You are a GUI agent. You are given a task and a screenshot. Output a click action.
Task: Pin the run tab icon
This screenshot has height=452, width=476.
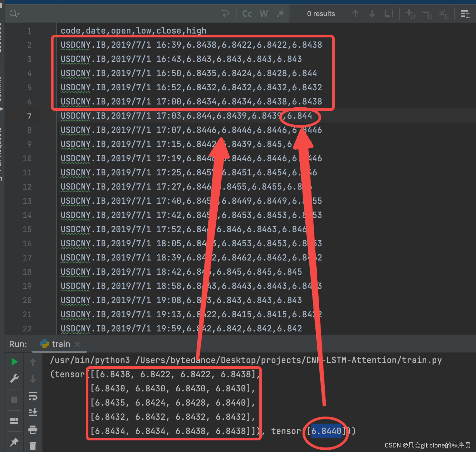(14, 442)
